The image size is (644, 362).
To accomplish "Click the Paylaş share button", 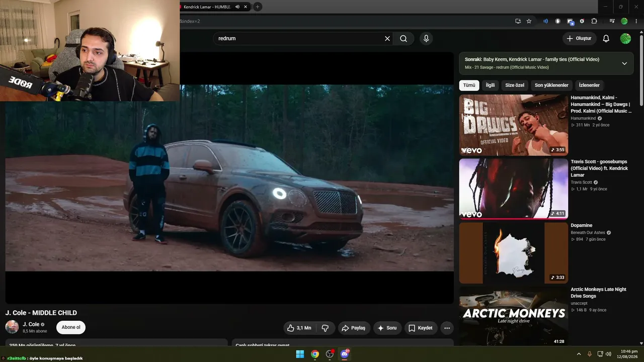I will (354, 328).
